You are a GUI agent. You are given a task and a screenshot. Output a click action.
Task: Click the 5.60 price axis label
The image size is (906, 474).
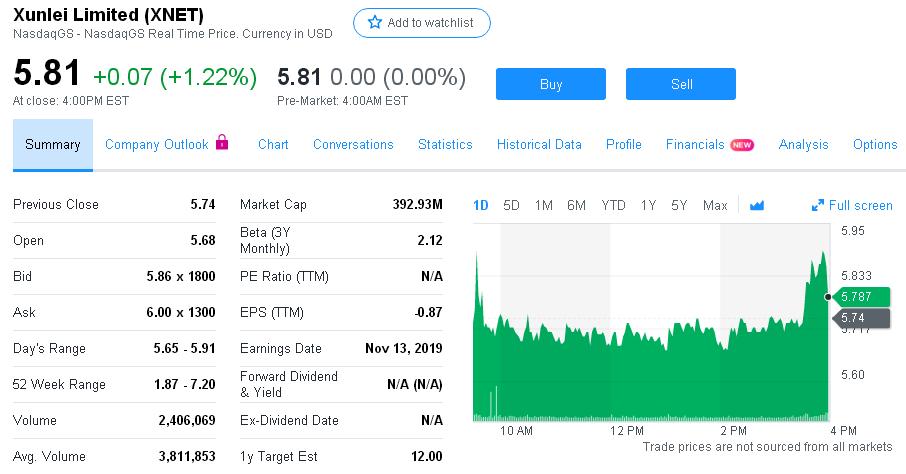(x=853, y=375)
